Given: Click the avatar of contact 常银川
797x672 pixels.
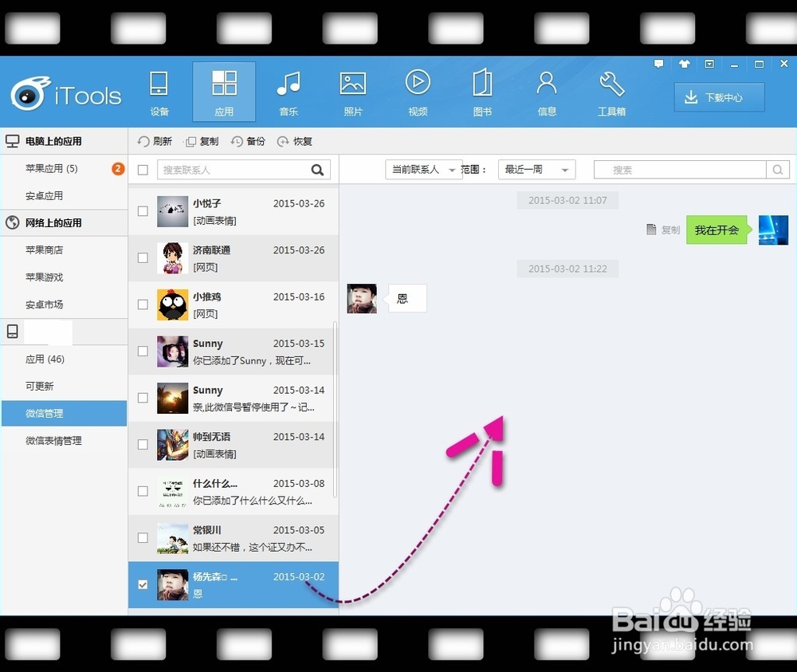Looking at the screenshot, I should (x=172, y=538).
